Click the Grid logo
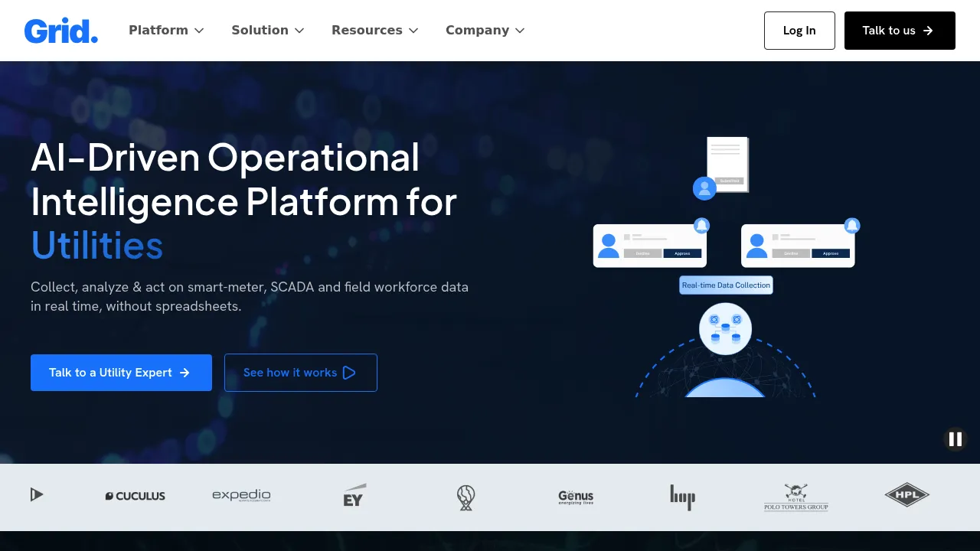Viewport: 980px width, 551px height. click(61, 31)
